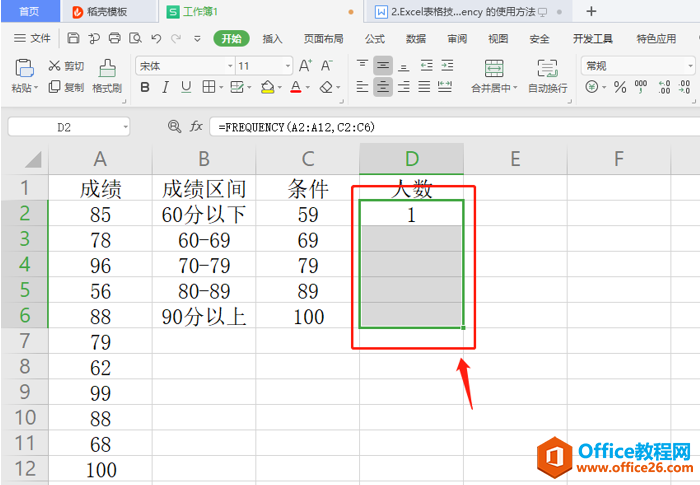The height and width of the screenshot is (485, 700).
Task: Align cell content to bottom
Action: 404,66
